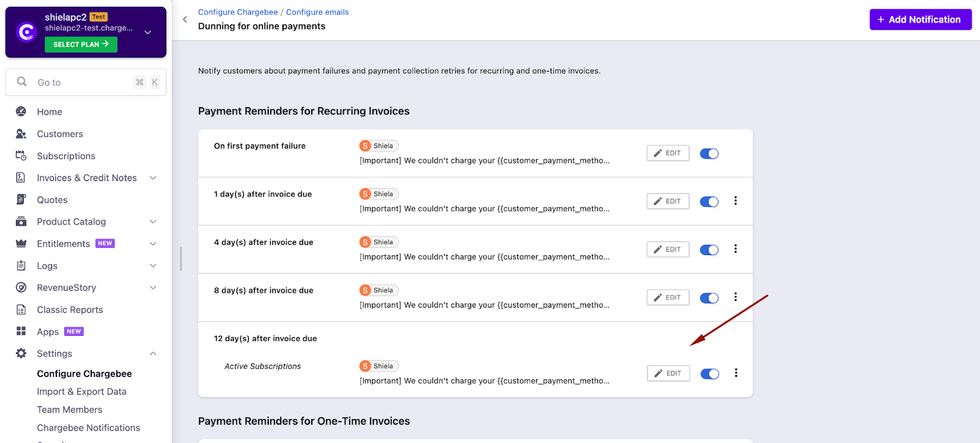Click the Customers people icon
Viewport: 980px width, 443px height.
coord(21,133)
